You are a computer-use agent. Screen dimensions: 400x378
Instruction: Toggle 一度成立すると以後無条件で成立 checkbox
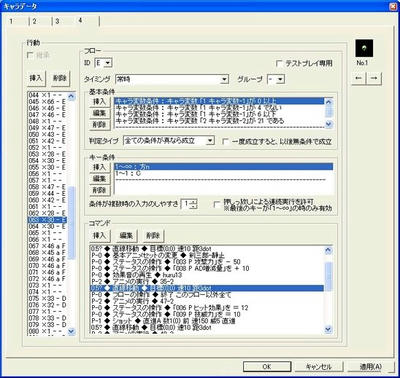tap(226, 141)
